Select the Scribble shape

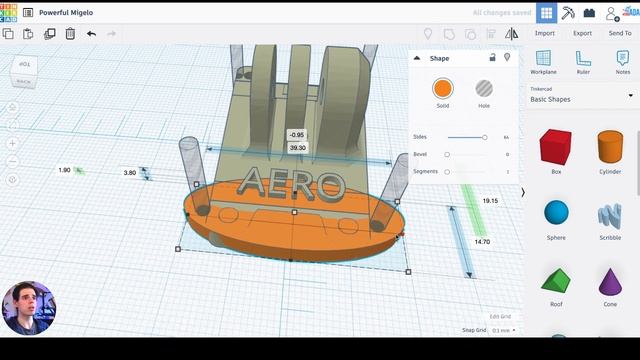[x=610, y=217]
